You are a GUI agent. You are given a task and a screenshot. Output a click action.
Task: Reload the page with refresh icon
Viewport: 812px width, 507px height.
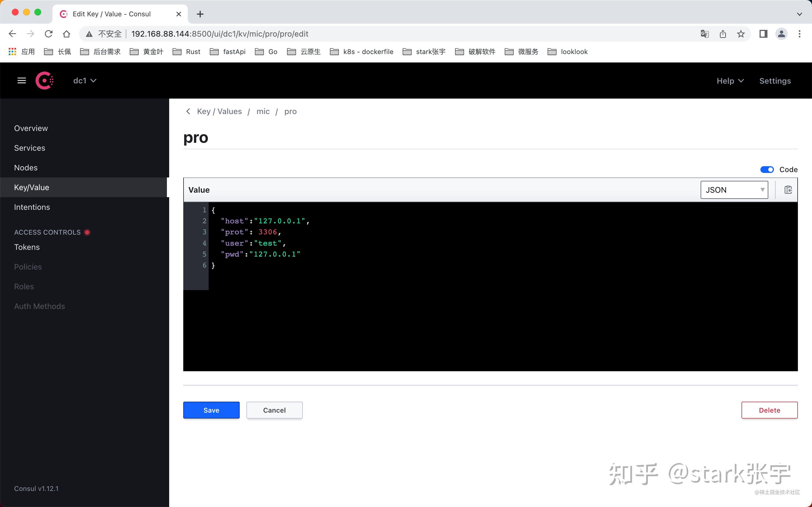coord(49,34)
